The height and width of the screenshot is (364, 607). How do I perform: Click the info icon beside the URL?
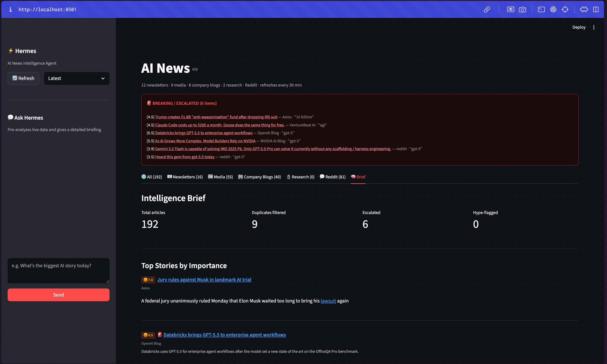pyautogui.click(x=10, y=9)
